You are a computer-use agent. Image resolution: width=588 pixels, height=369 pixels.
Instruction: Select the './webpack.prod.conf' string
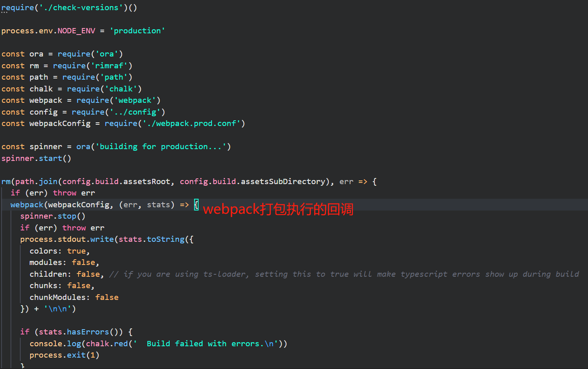pos(191,124)
